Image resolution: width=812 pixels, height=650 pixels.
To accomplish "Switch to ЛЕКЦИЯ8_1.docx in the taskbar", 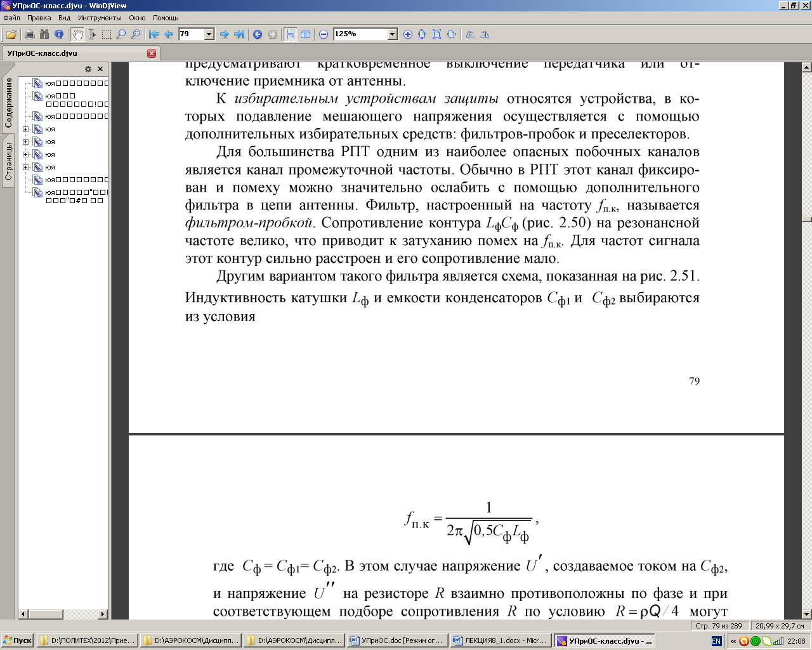I will click(500, 640).
